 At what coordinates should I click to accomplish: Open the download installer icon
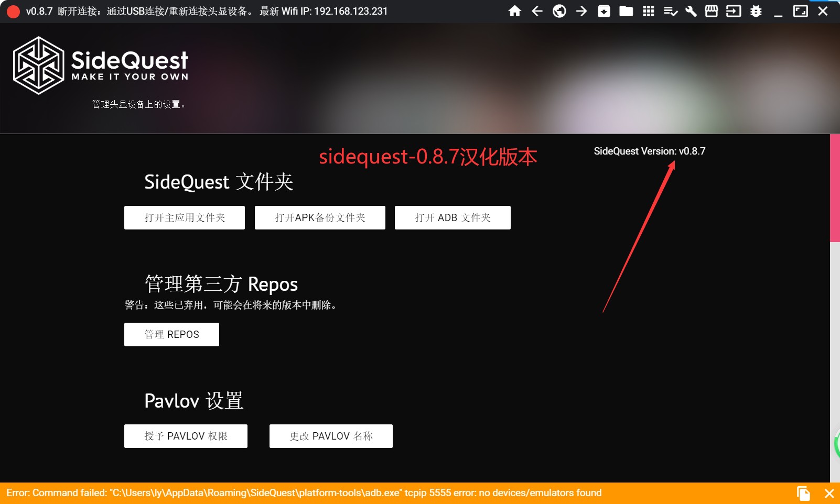[x=604, y=11]
